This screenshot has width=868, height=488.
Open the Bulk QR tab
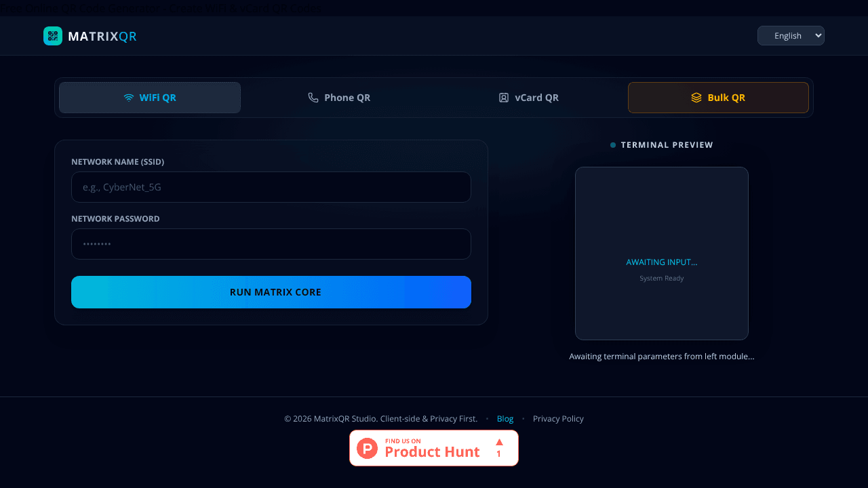[718, 98]
